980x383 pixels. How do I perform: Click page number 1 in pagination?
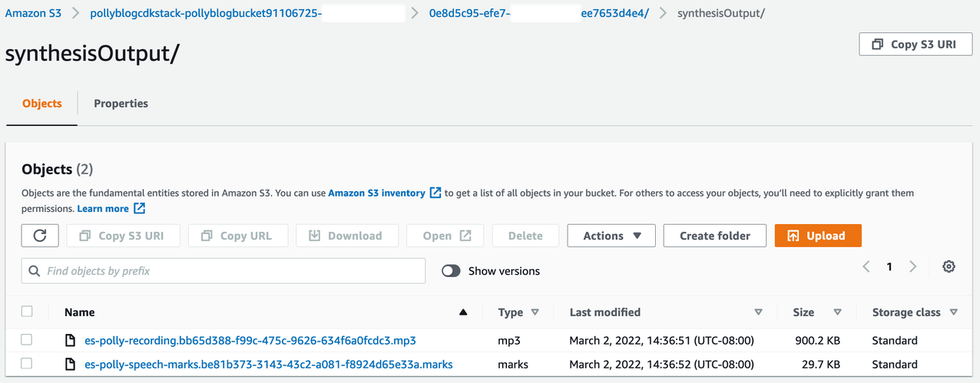(x=889, y=266)
